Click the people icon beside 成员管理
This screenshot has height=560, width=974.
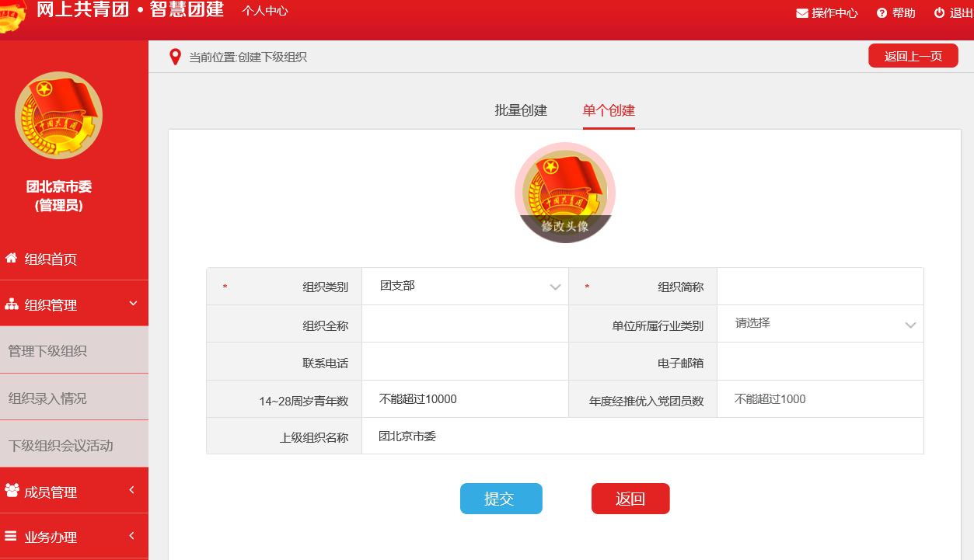12,491
